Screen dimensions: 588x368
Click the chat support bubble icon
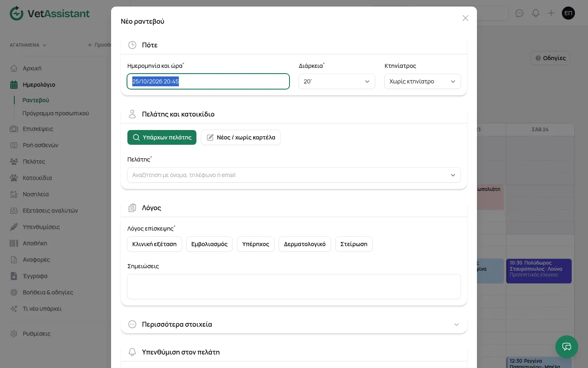pyautogui.click(x=566, y=347)
